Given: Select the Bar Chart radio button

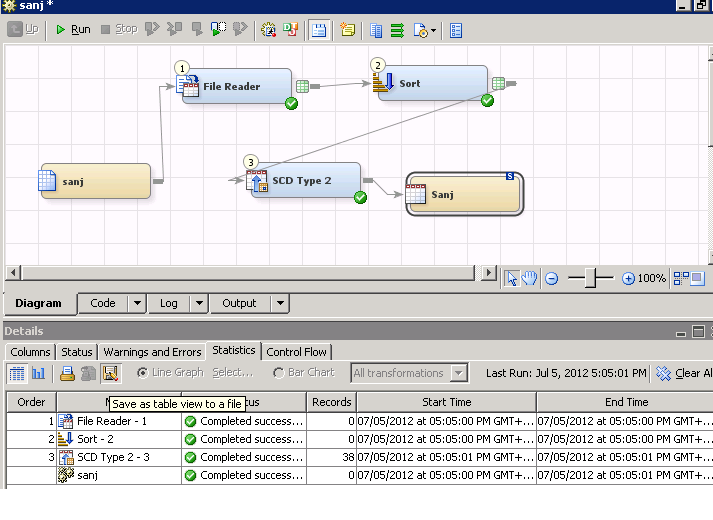Looking at the screenshot, I should point(278,373).
